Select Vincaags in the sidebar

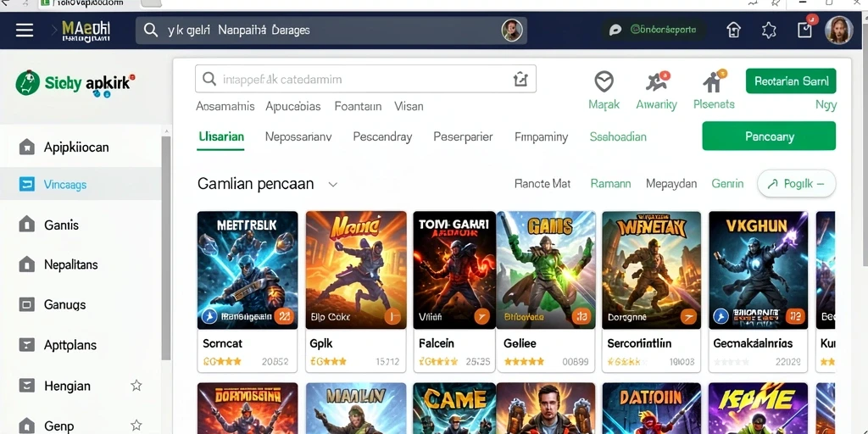[x=81, y=184]
